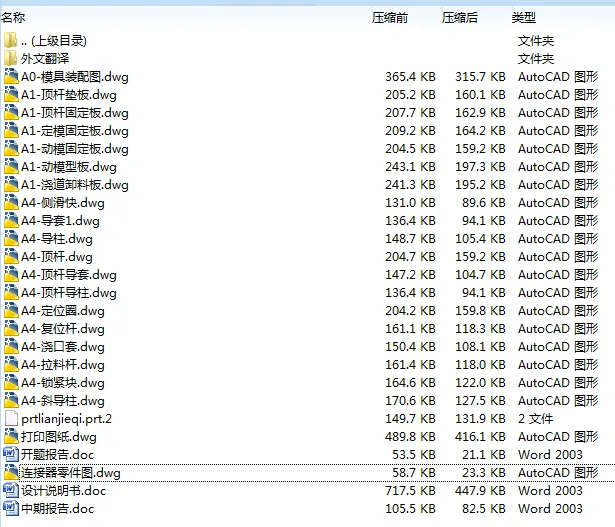Click the 打印图纸.dwg file icon
Viewport: 615px width, 527px height.
(11, 437)
